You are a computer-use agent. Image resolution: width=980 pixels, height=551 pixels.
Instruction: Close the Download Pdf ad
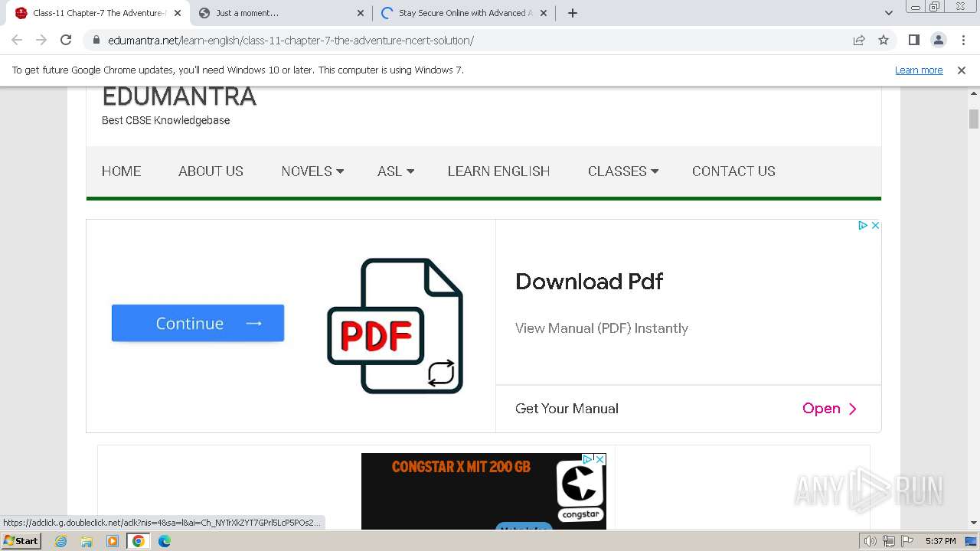point(875,226)
